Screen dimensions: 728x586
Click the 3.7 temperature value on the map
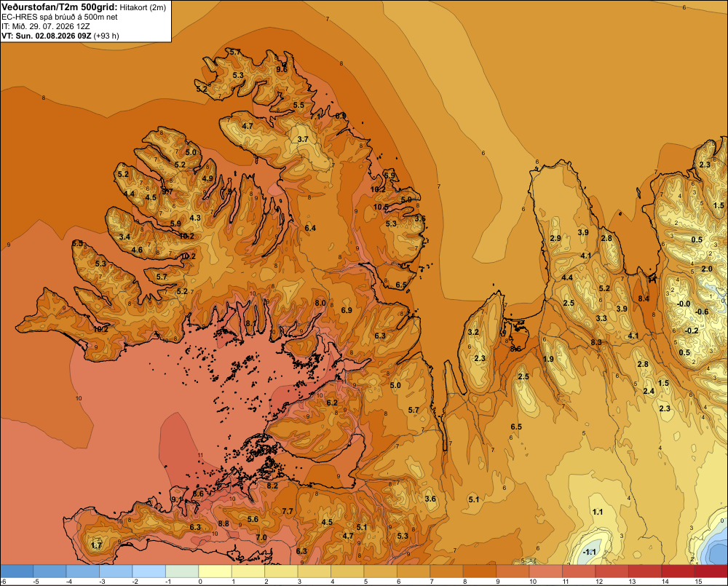point(303,139)
